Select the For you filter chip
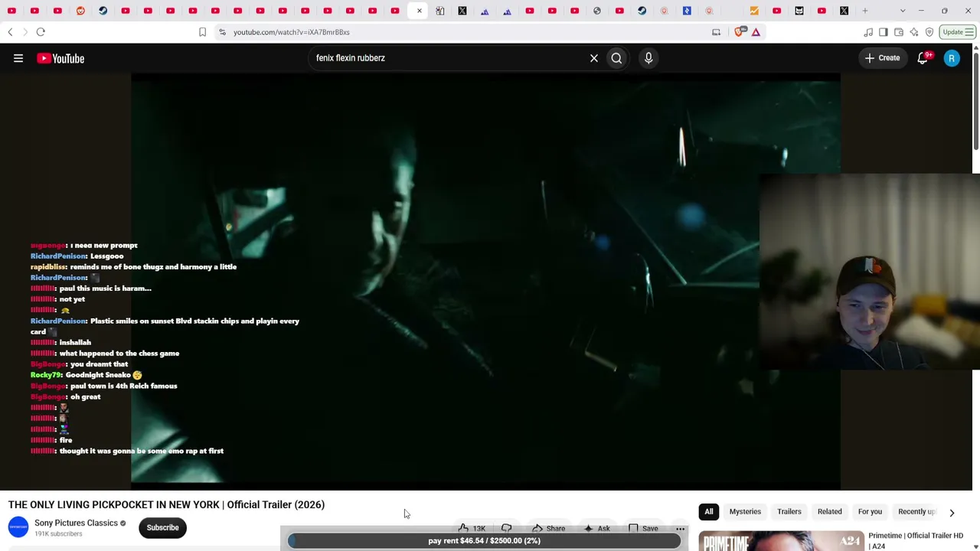980x551 pixels. tap(870, 511)
